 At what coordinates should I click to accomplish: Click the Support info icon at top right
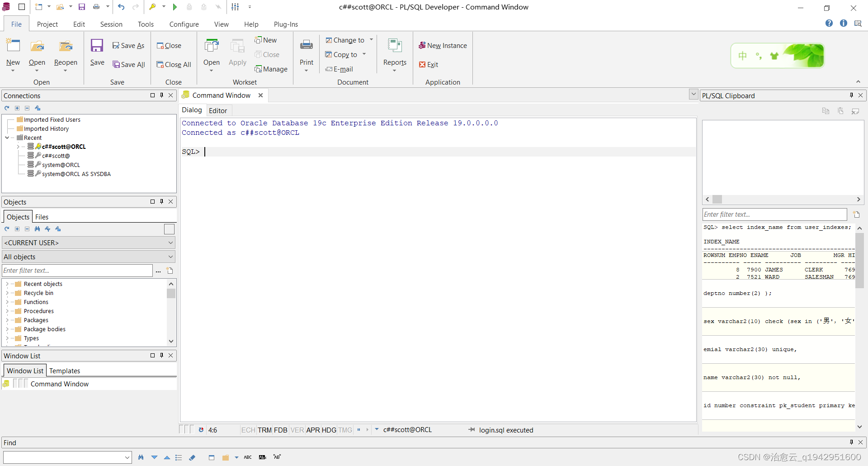[x=844, y=23]
